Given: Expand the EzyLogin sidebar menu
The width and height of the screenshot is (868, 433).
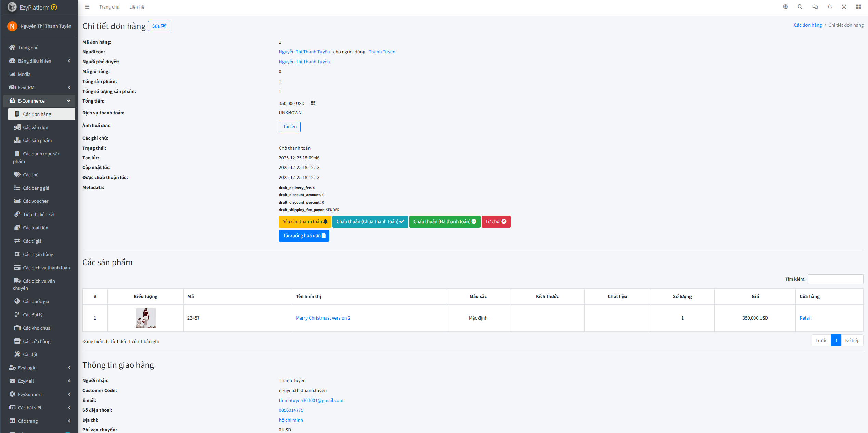Looking at the screenshot, I should tap(69, 368).
